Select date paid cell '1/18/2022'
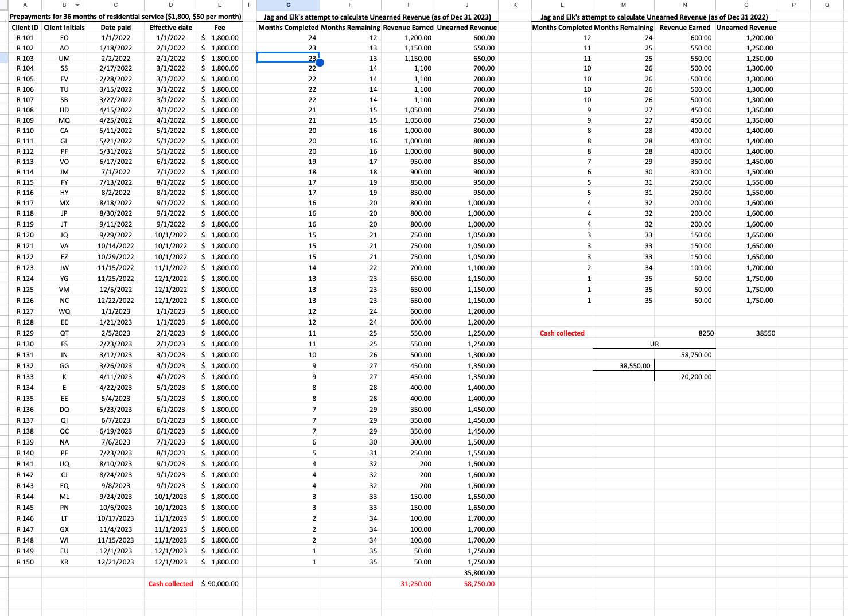 click(x=116, y=48)
